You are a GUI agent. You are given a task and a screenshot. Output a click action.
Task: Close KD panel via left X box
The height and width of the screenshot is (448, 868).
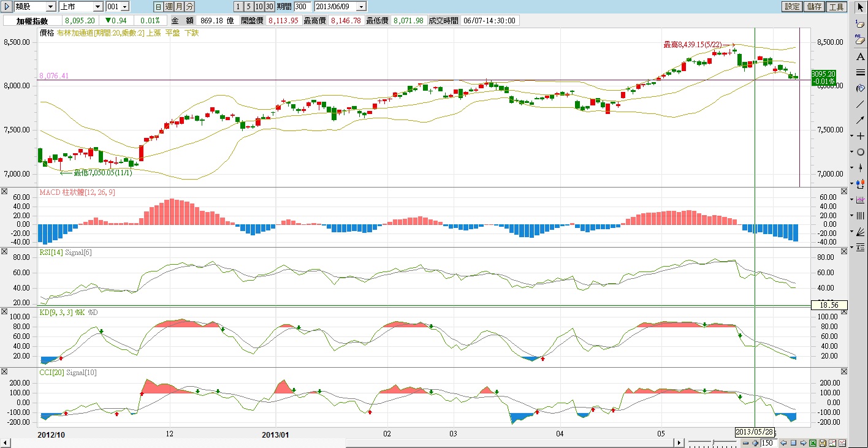[4, 312]
